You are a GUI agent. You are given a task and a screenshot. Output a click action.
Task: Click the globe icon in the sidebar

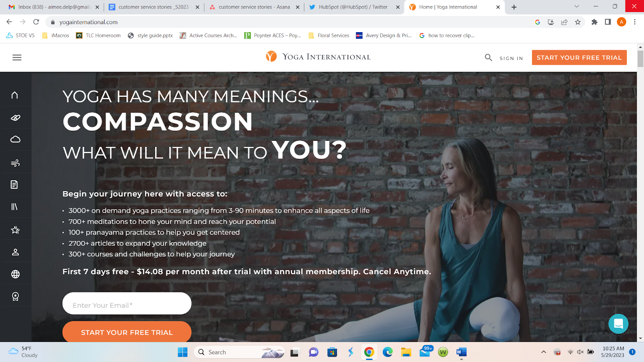(15, 274)
